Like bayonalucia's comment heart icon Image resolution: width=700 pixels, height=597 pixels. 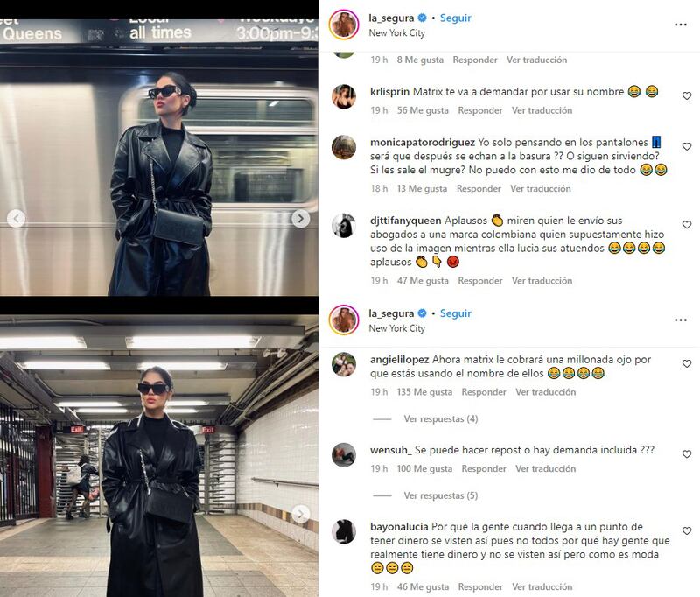(x=687, y=531)
